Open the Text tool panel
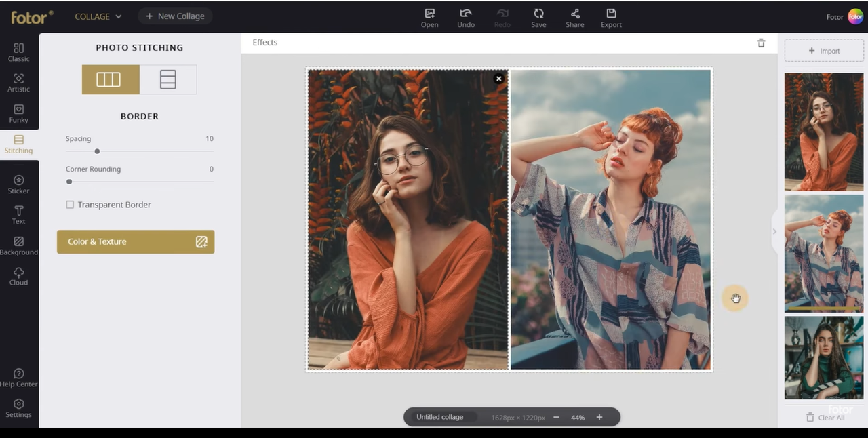This screenshot has width=868, height=438. [18, 214]
